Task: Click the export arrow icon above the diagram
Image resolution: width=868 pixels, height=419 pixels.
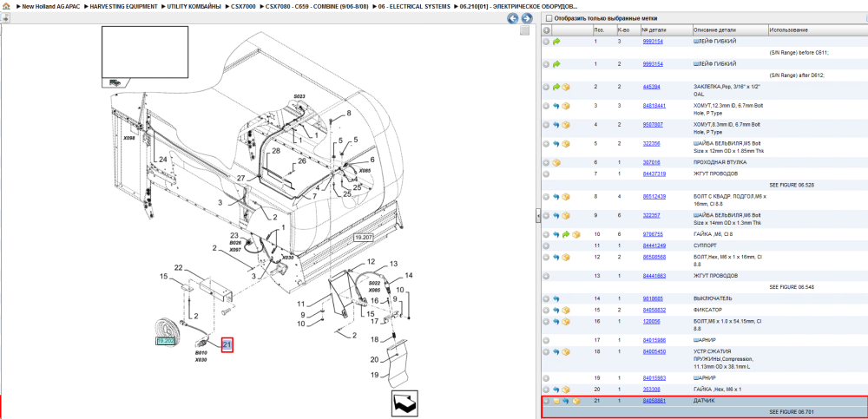Action: pyautogui.click(x=5, y=18)
